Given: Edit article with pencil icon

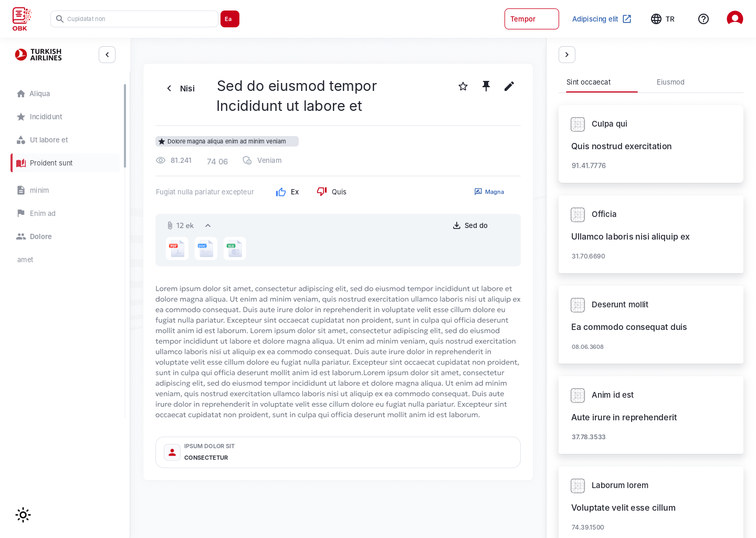Looking at the screenshot, I should tap(509, 86).
